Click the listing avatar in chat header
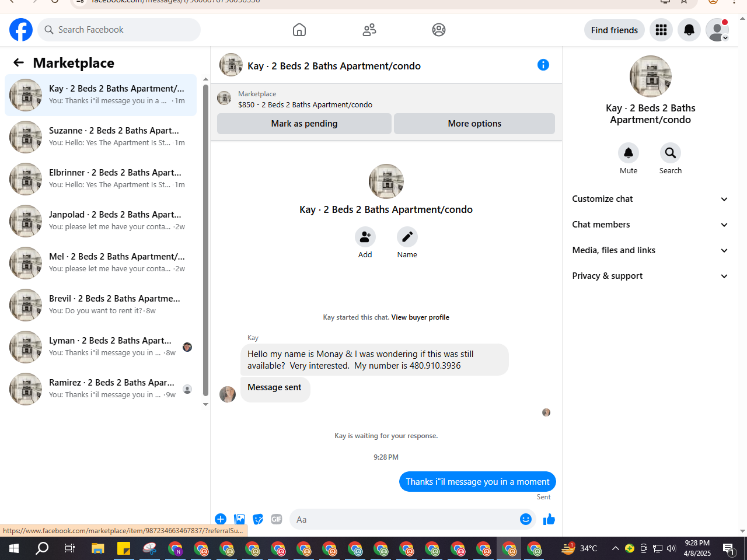The width and height of the screenshot is (747, 560). 231,65
